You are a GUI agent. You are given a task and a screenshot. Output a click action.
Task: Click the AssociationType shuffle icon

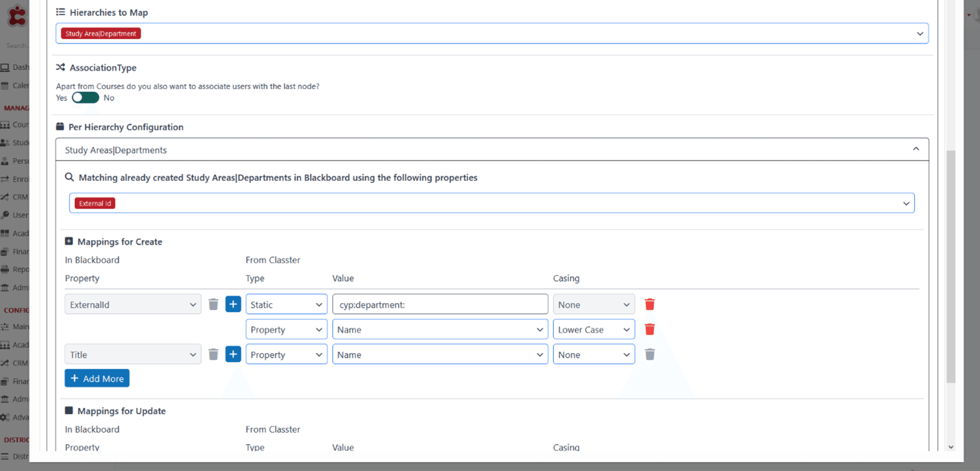pos(61,67)
